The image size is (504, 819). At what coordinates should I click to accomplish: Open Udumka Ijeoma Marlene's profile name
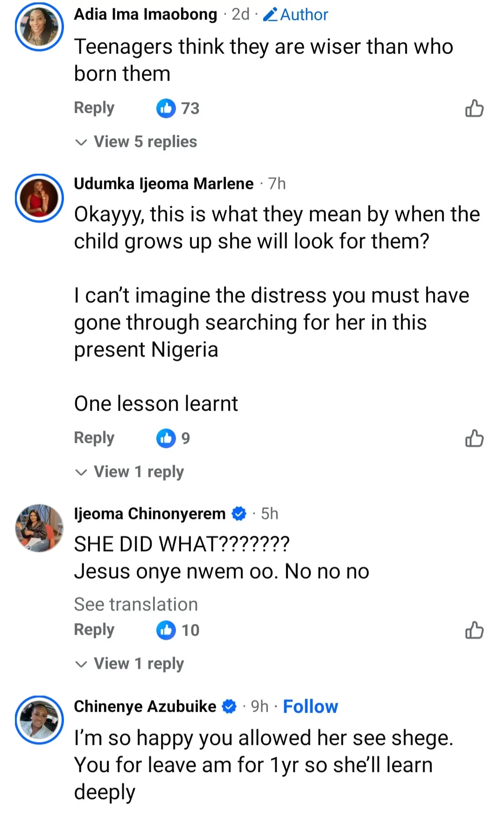(164, 184)
